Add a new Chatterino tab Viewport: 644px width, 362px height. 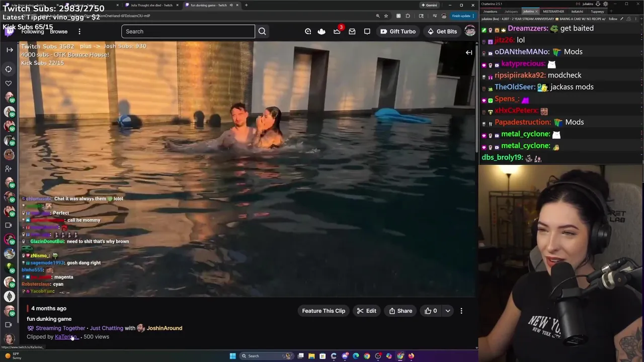610,11
